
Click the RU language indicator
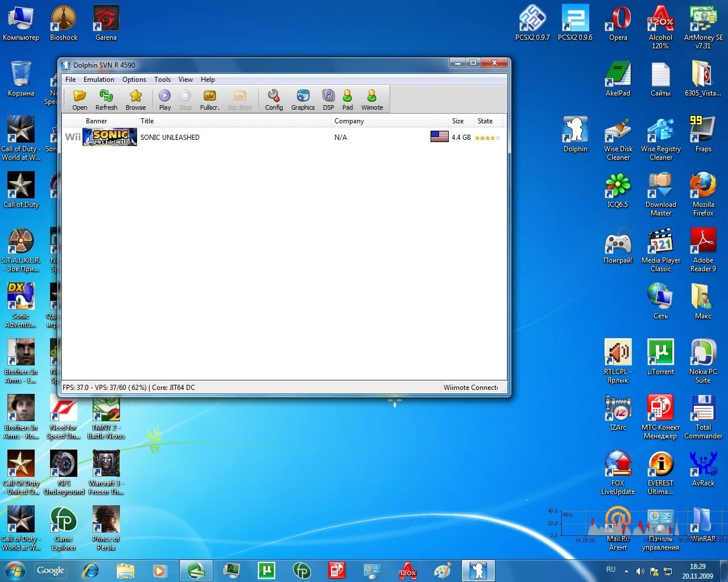tap(611, 569)
